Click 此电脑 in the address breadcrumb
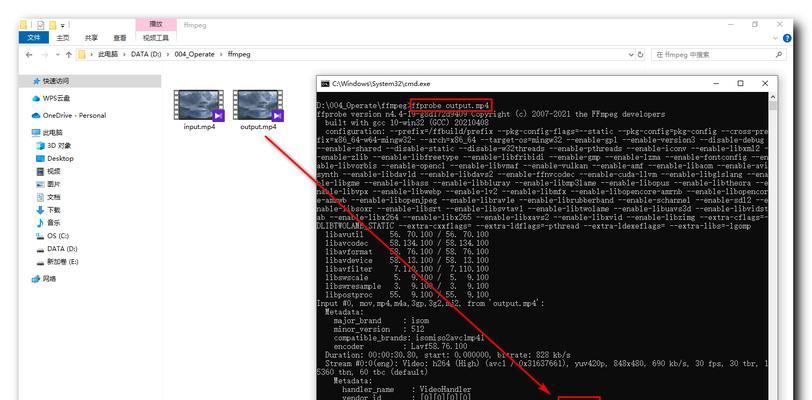The height and width of the screenshot is (400, 812). [108, 54]
